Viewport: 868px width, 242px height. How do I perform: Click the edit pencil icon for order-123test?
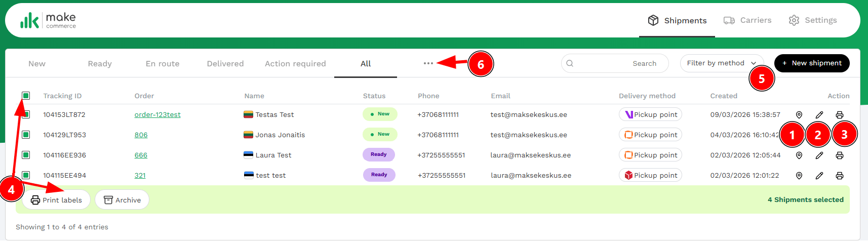click(819, 115)
